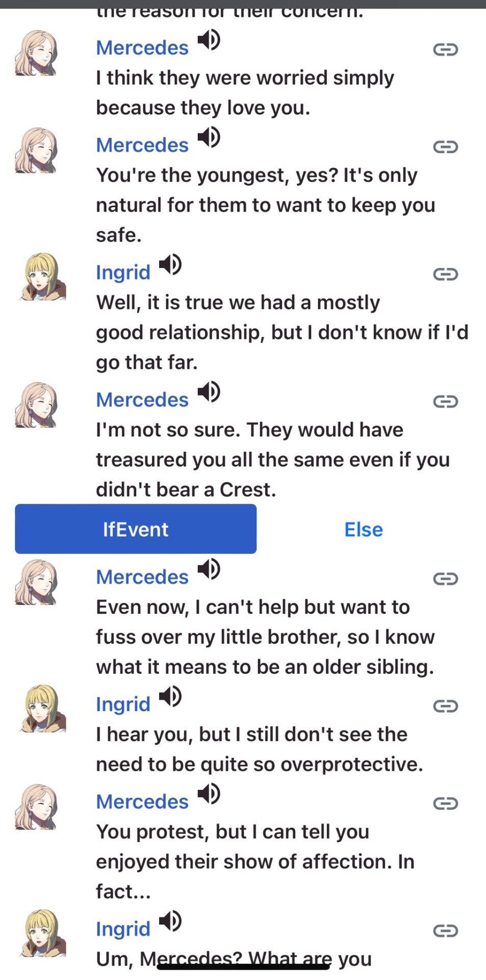Copy link to "fuss over my little brother" line
Viewport: 486px width, 980px height.
pyautogui.click(x=445, y=579)
